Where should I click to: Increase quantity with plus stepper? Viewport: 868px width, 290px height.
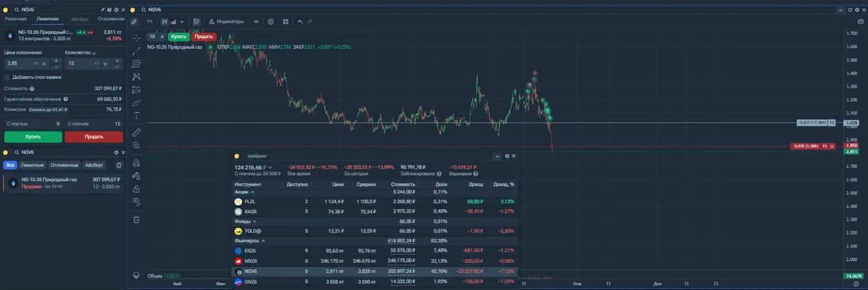(x=117, y=60)
